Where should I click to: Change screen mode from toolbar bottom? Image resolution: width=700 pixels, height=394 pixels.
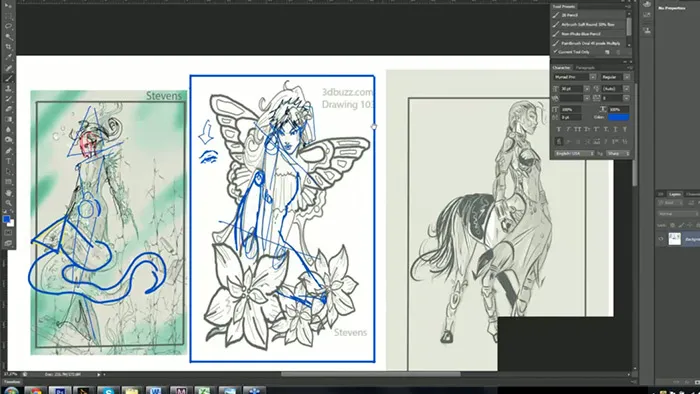tap(8, 243)
